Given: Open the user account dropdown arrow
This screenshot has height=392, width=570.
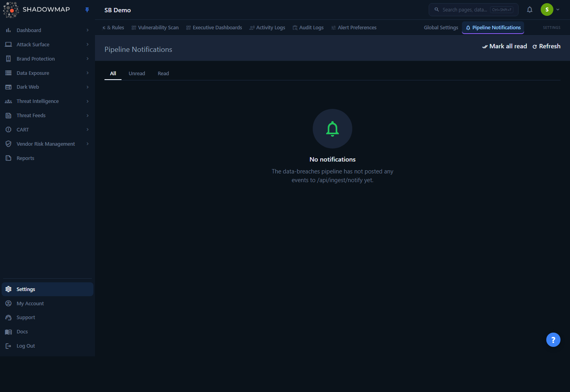Looking at the screenshot, I should [x=558, y=10].
